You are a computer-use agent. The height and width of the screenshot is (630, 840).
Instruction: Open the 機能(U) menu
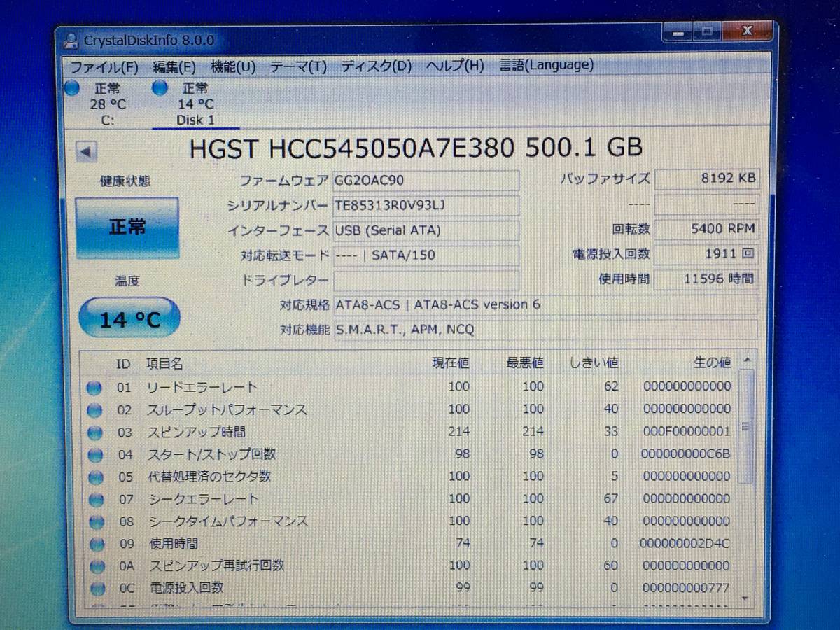(233, 66)
